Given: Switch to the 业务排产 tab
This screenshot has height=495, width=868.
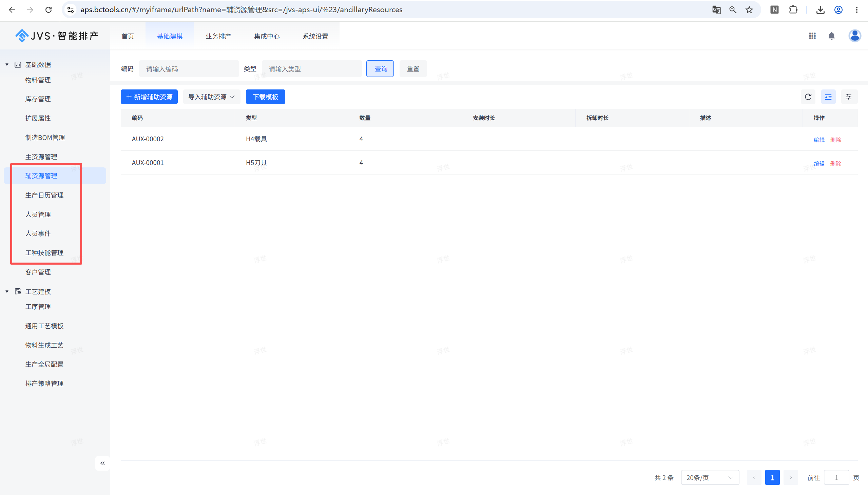Looking at the screenshot, I should 218,36.
